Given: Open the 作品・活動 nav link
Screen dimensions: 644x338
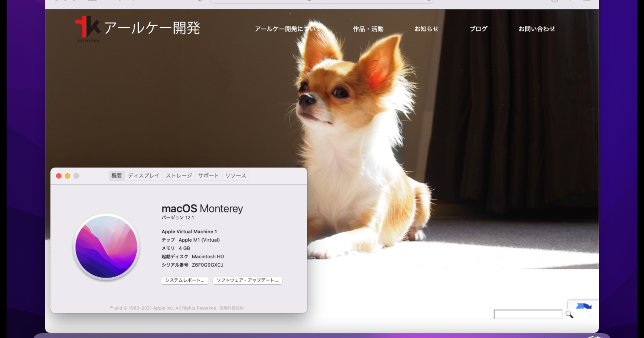Looking at the screenshot, I should tap(368, 29).
